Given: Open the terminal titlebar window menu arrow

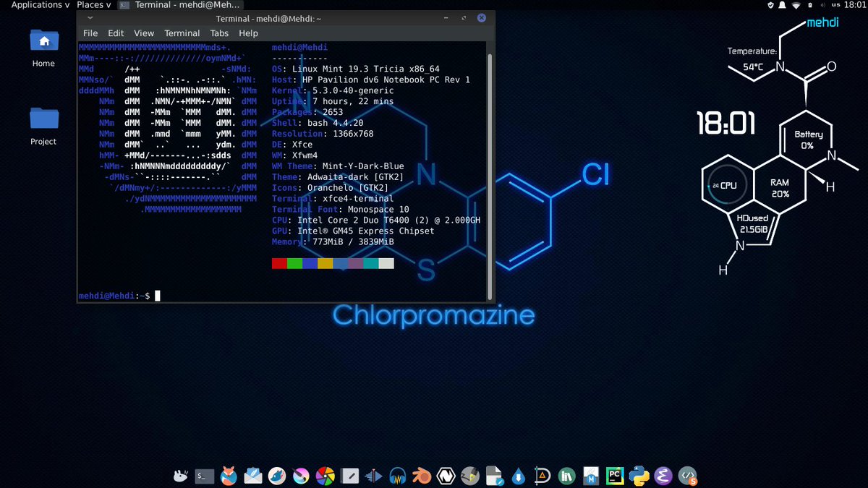Looking at the screenshot, I should tap(90, 18).
